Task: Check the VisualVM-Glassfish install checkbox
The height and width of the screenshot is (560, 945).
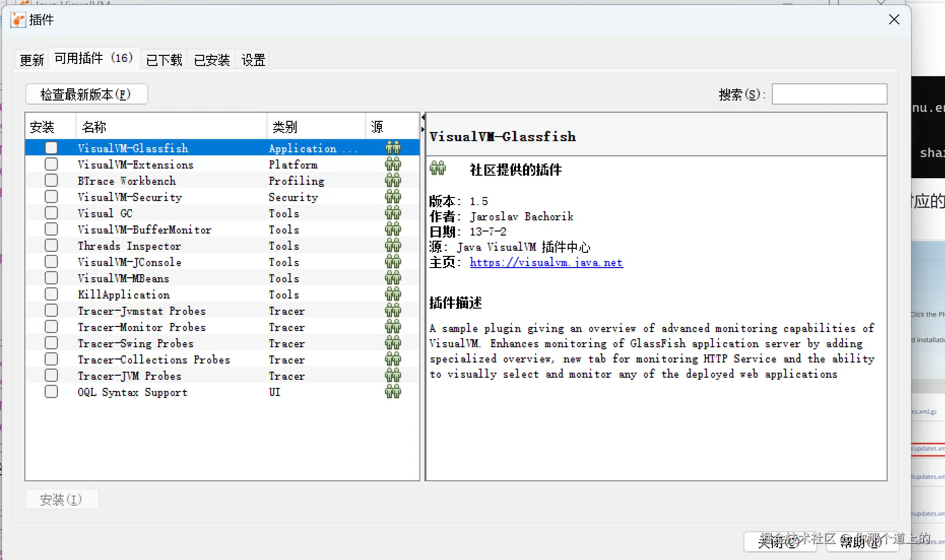Action: point(51,148)
